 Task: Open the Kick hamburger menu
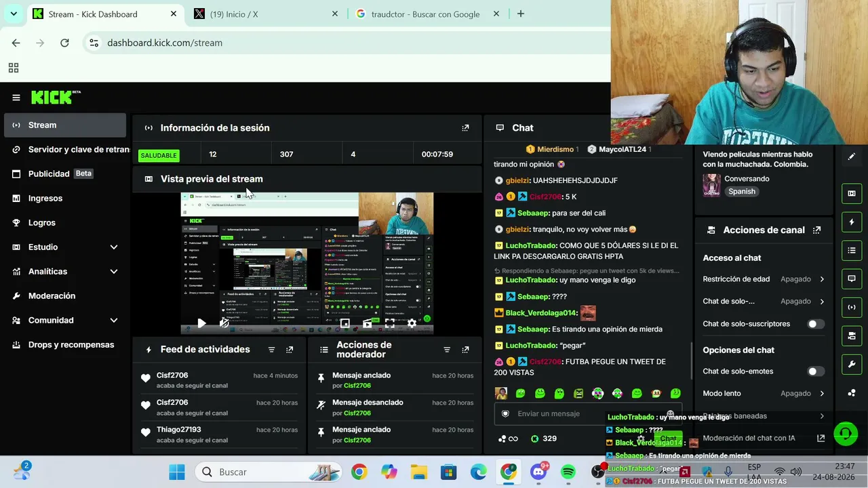coord(16,98)
